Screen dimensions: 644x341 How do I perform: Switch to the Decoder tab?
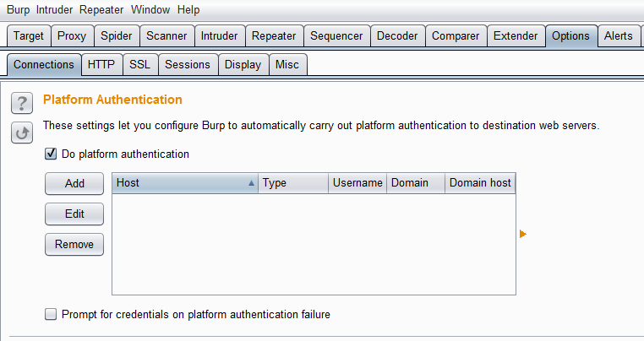point(397,36)
